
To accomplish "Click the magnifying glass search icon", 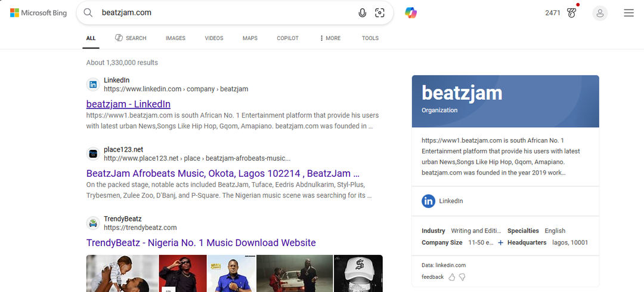I will point(88,13).
